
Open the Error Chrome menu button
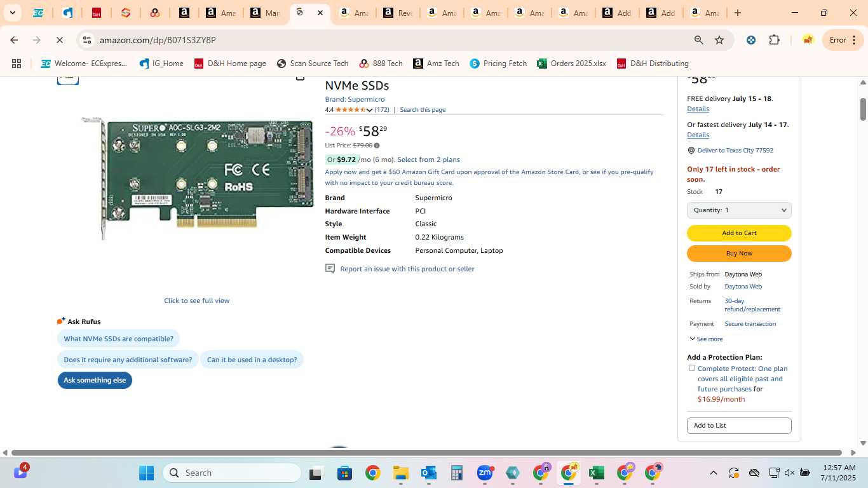(x=843, y=40)
